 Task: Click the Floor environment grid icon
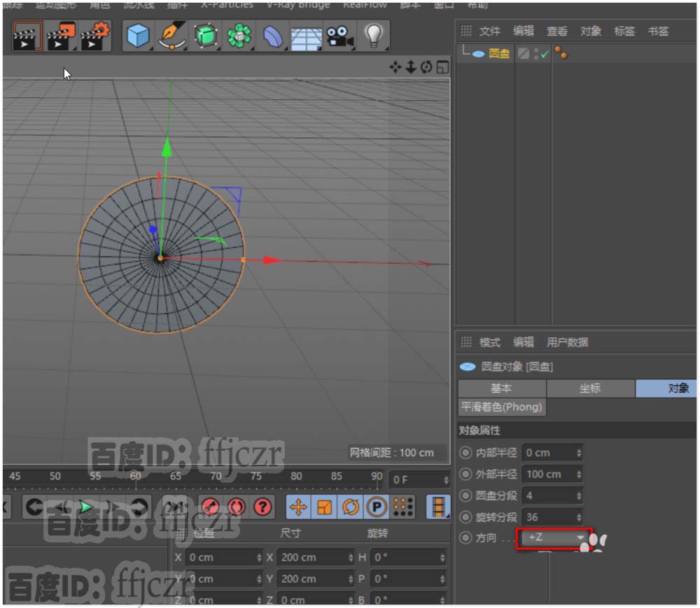pyautogui.click(x=307, y=38)
